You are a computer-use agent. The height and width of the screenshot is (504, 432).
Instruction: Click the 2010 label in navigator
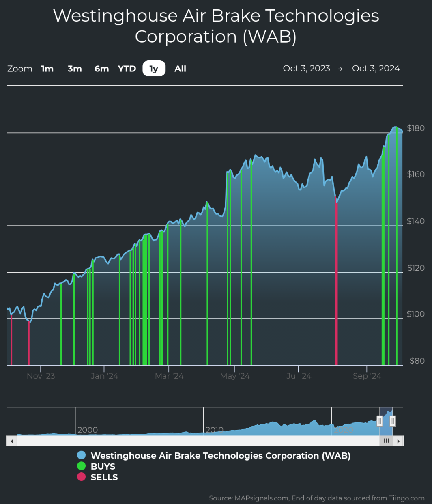coord(215,430)
